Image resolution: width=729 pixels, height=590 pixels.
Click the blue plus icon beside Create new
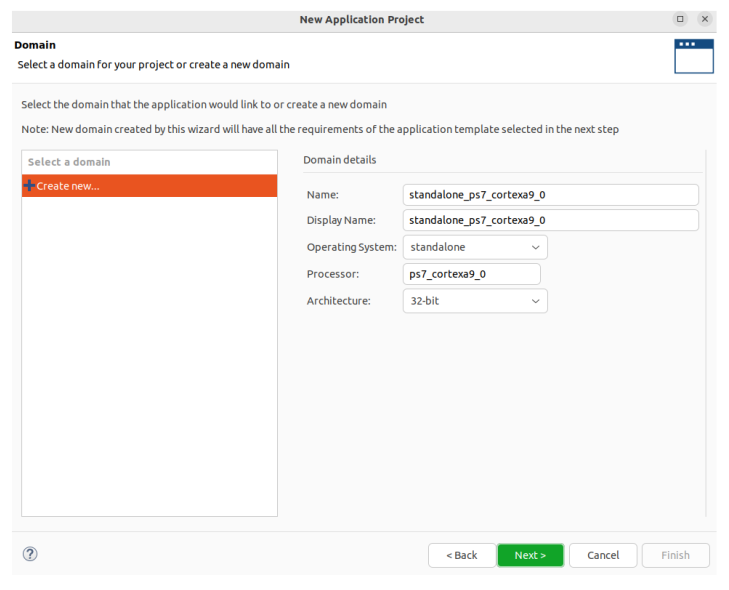[x=29, y=186]
